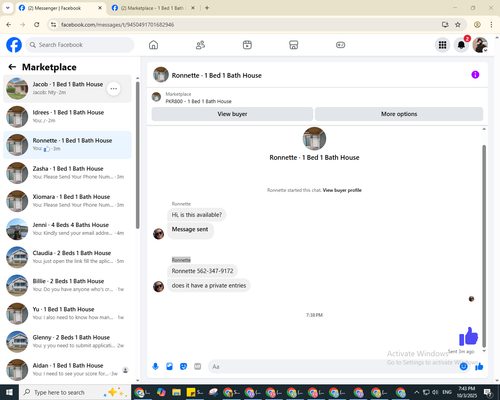Open the Chrome three-dot menu
500x400 pixels.
point(491,24)
